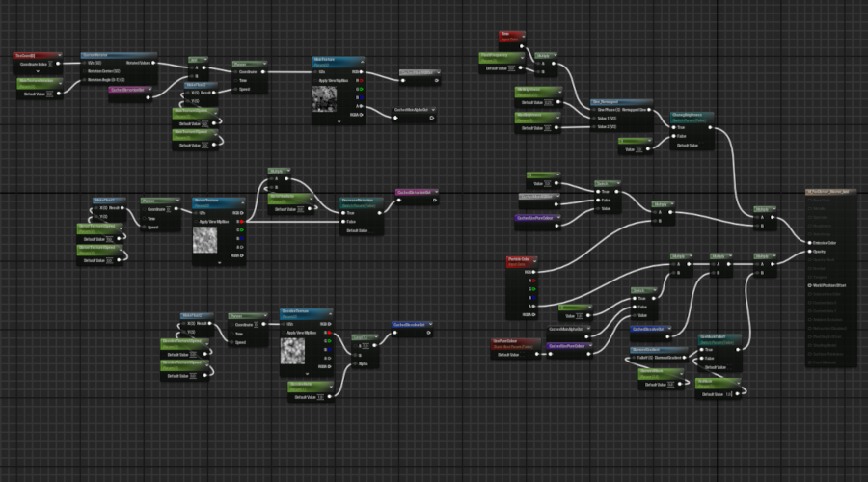This screenshot has width=868, height=482.
Task: Collapse the TexCoord node with header arrow
Action: pos(59,55)
